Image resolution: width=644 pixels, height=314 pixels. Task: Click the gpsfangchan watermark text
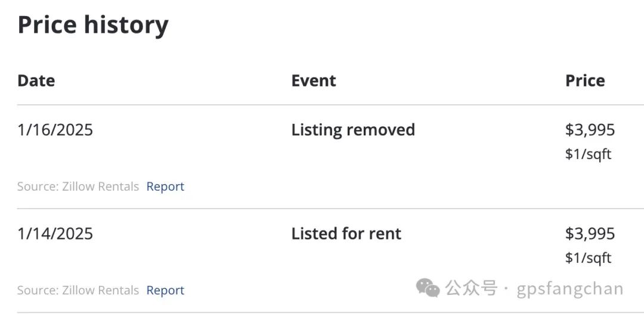pyautogui.click(x=569, y=289)
